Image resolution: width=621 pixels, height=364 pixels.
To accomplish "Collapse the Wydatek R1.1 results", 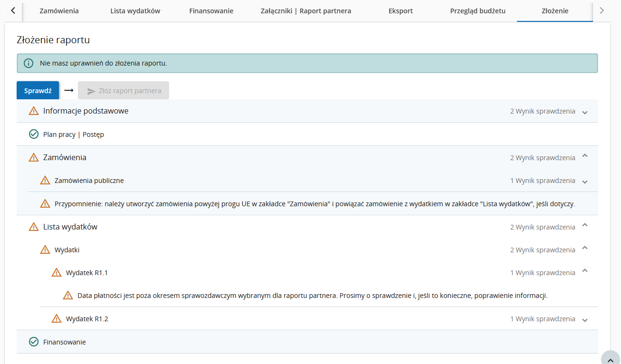I will pyautogui.click(x=585, y=271).
